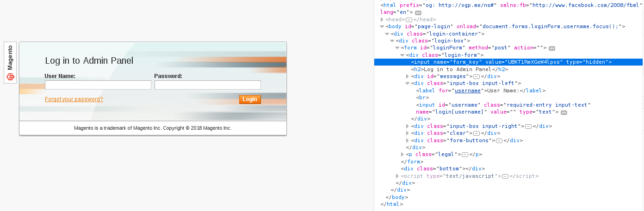Expand the div#messages node
This screenshot has width=644, height=211.
[408, 76]
